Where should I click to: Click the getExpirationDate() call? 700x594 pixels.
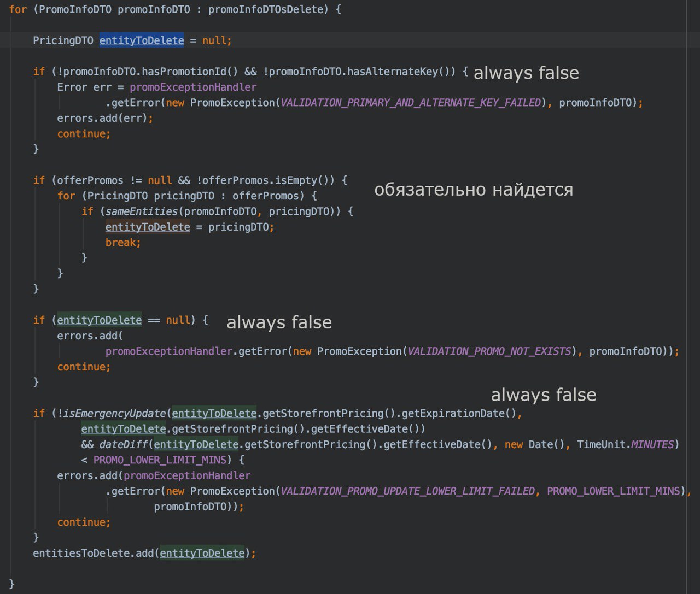point(459,414)
